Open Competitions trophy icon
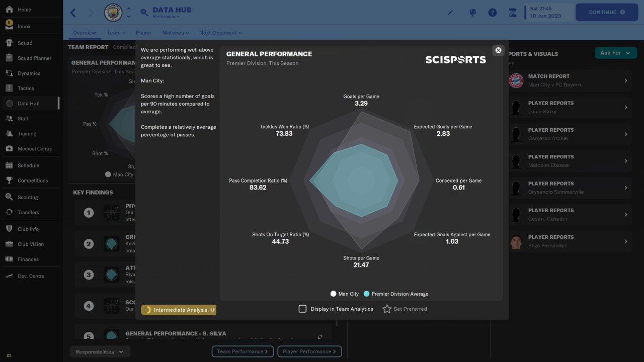 pyautogui.click(x=9, y=180)
